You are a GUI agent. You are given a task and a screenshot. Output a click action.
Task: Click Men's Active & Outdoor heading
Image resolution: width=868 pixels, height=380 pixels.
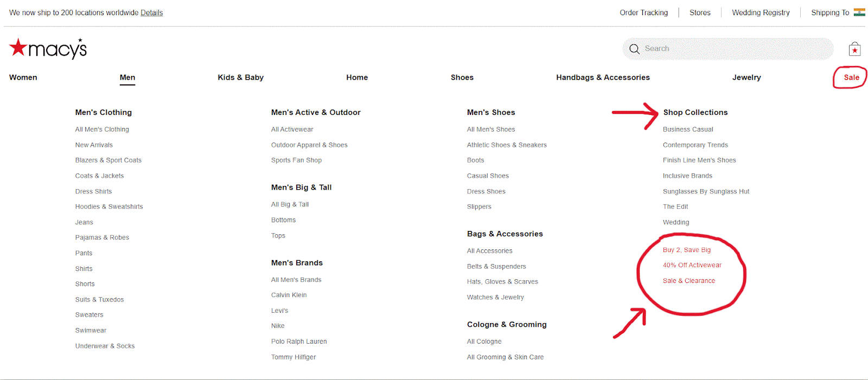pos(316,112)
